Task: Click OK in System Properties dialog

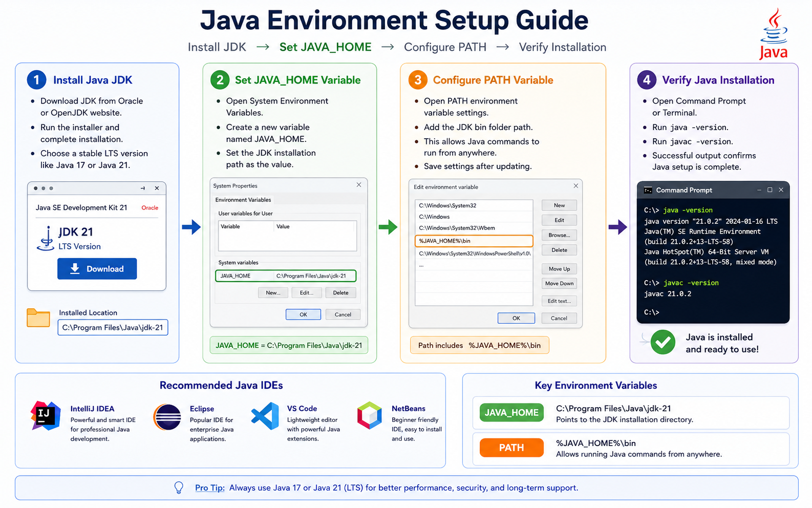Action: tap(304, 314)
